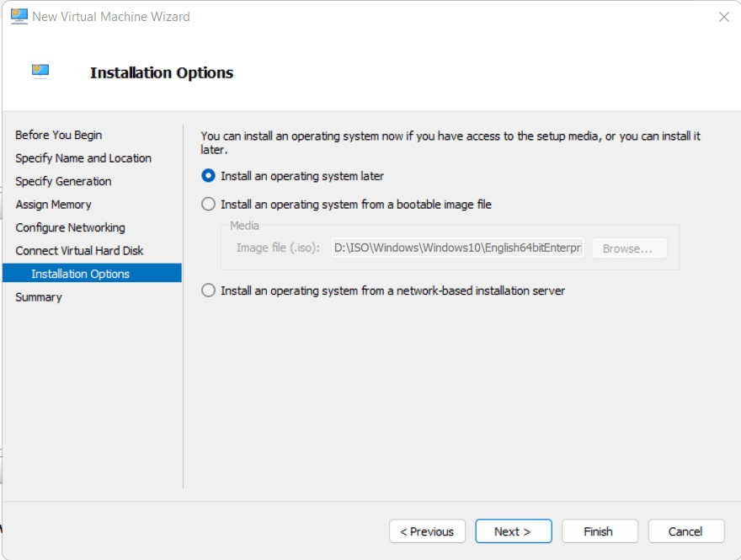The image size is (741, 560).
Task: Go to the Summary step
Action: (x=38, y=296)
